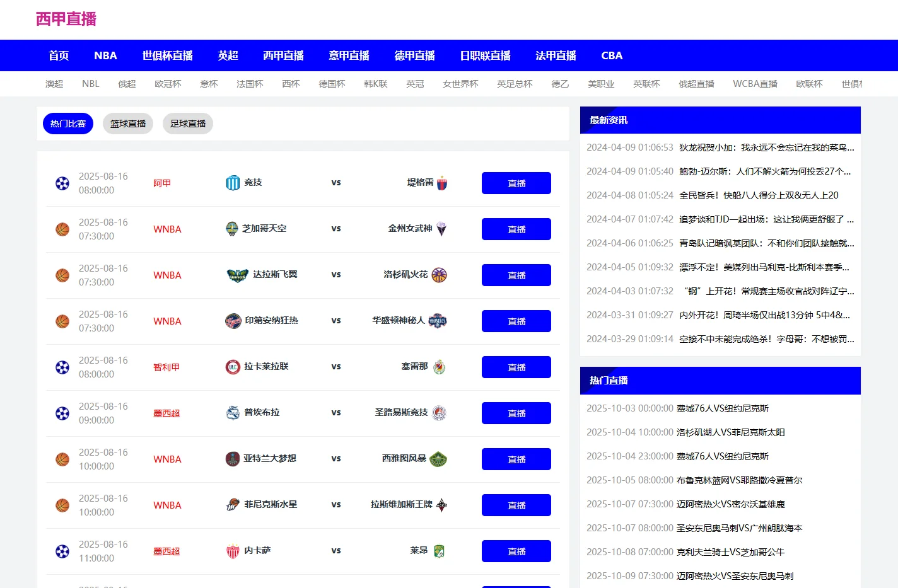
Task: Switch to the 足球直播 tab
Action: tap(188, 124)
